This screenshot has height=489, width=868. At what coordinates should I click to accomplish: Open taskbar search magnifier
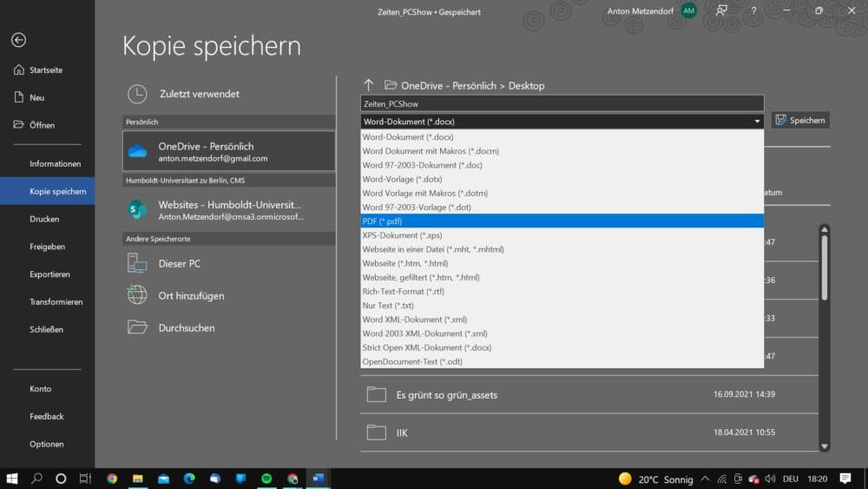click(37, 479)
